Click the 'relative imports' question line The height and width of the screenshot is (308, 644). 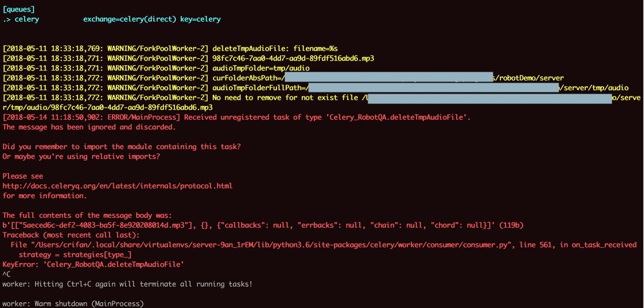click(x=81, y=157)
